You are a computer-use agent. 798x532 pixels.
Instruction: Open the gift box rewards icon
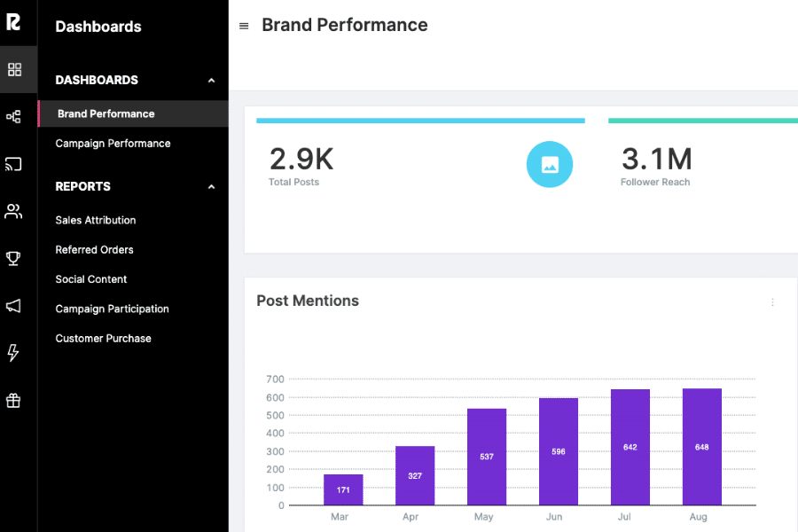tap(14, 401)
